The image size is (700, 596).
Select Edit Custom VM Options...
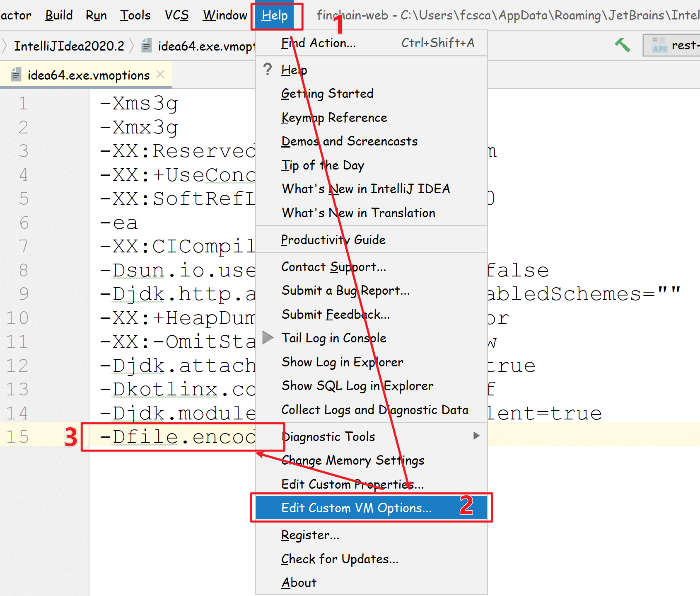click(x=372, y=508)
